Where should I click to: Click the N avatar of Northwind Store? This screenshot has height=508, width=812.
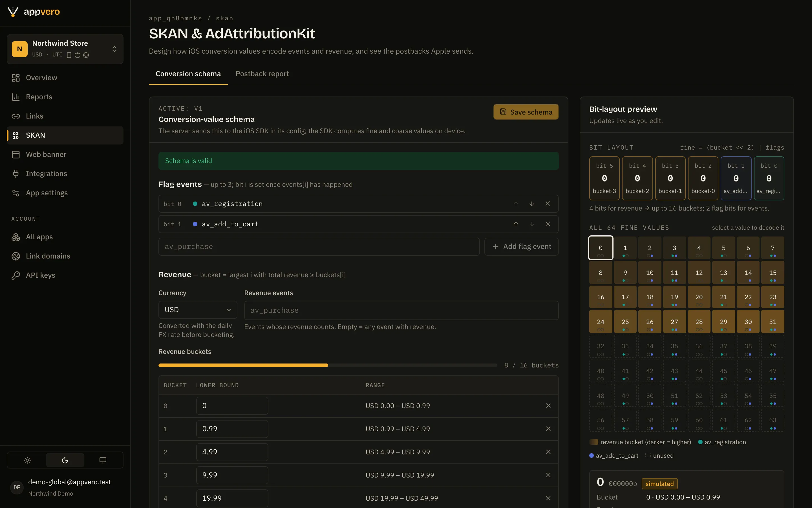click(20, 49)
